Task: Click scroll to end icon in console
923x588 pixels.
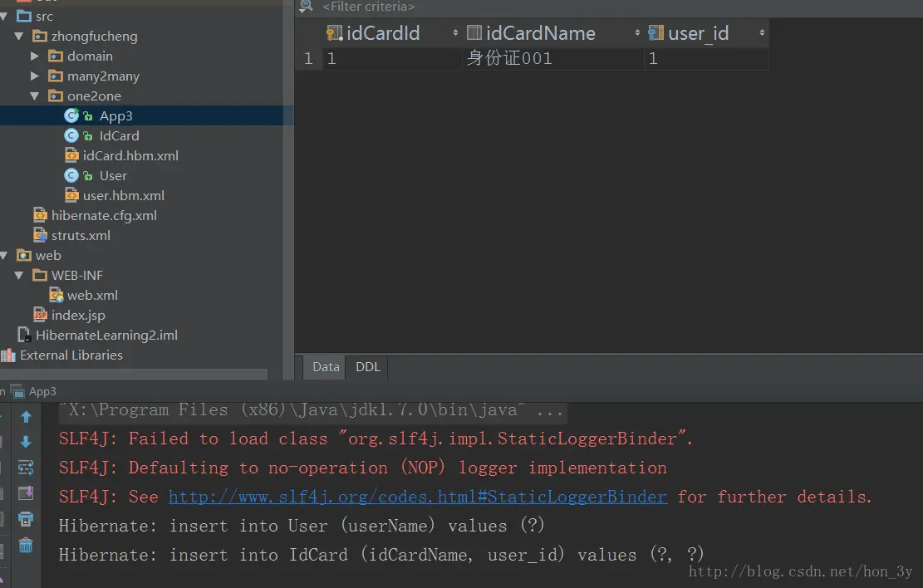Action: (x=26, y=493)
